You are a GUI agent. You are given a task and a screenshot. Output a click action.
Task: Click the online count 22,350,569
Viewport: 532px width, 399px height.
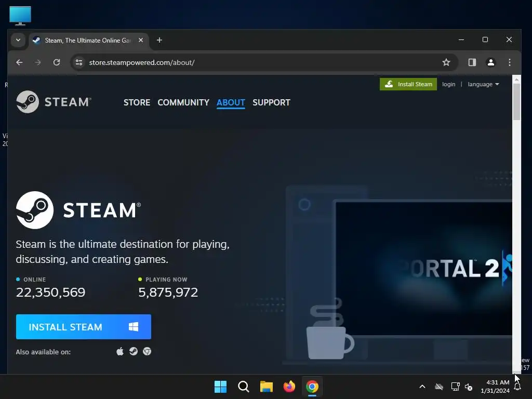click(x=50, y=292)
